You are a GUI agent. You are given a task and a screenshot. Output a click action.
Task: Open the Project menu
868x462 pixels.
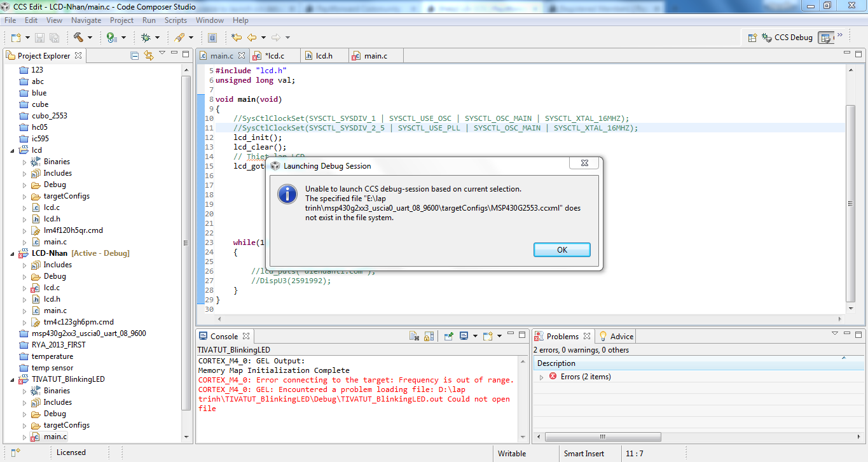(121, 20)
